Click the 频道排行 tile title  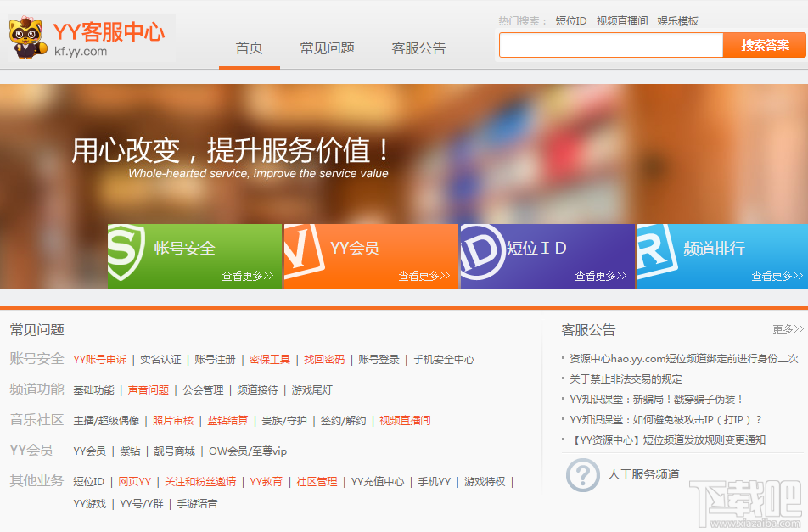coord(715,249)
